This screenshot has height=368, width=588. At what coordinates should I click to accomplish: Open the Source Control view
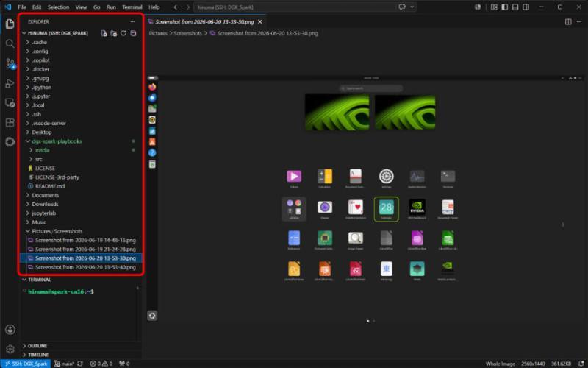(10, 64)
